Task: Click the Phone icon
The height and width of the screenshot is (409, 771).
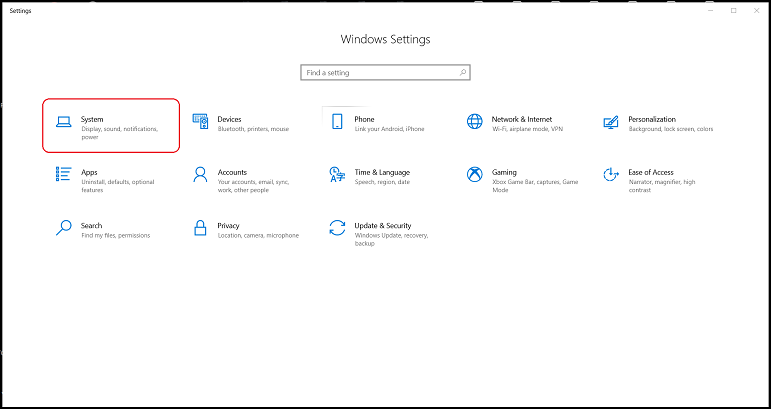Action: coord(337,122)
